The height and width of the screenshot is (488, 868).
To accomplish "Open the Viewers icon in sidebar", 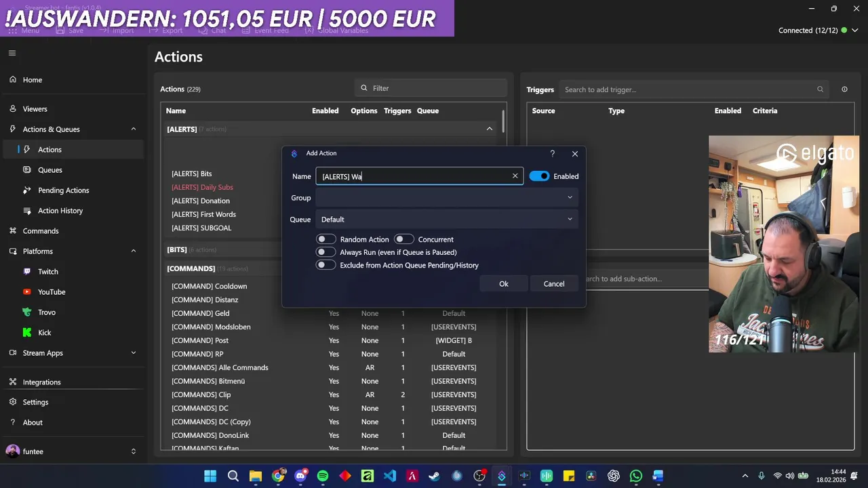I will pos(13,108).
